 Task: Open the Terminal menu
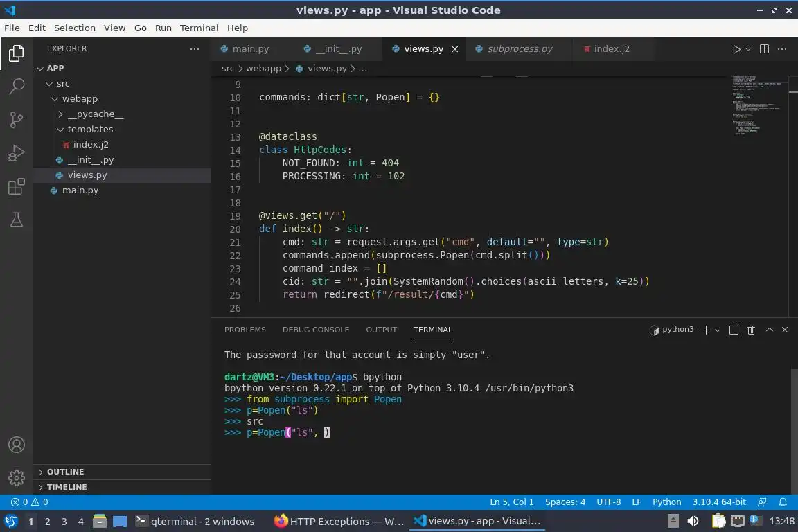[x=199, y=28]
